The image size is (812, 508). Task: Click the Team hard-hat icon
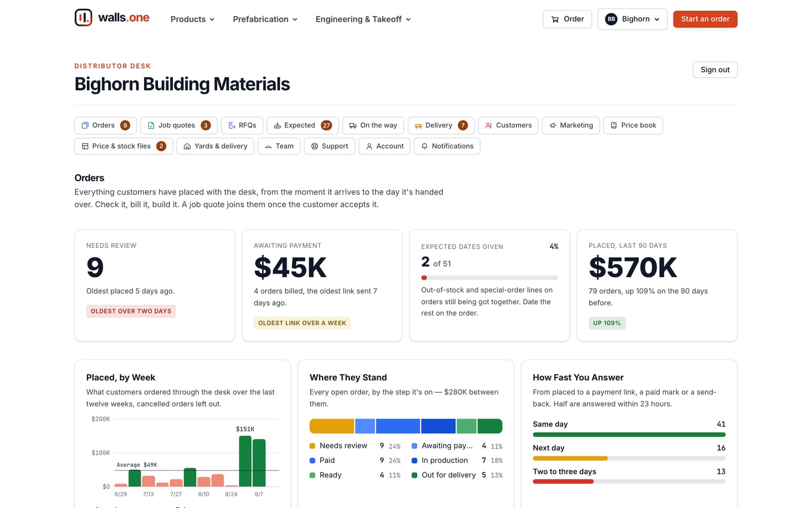click(268, 146)
